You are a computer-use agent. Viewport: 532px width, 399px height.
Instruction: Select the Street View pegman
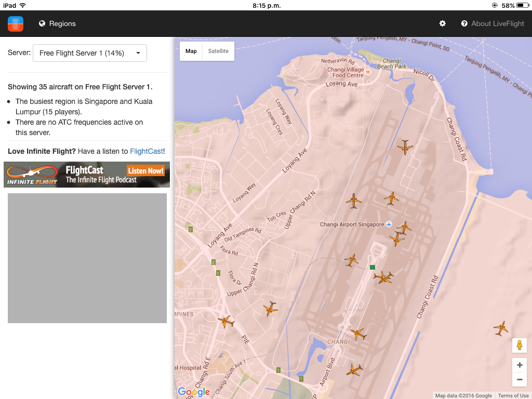pyautogui.click(x=520, y=345)
